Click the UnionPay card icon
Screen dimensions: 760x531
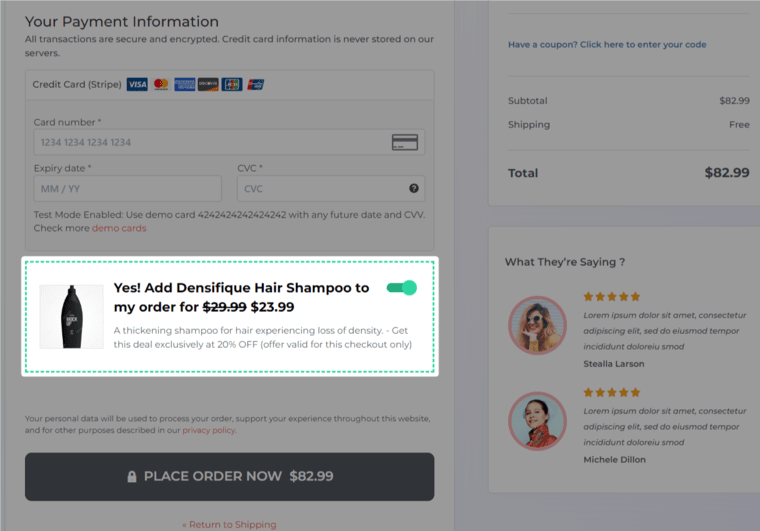(255, 84)
